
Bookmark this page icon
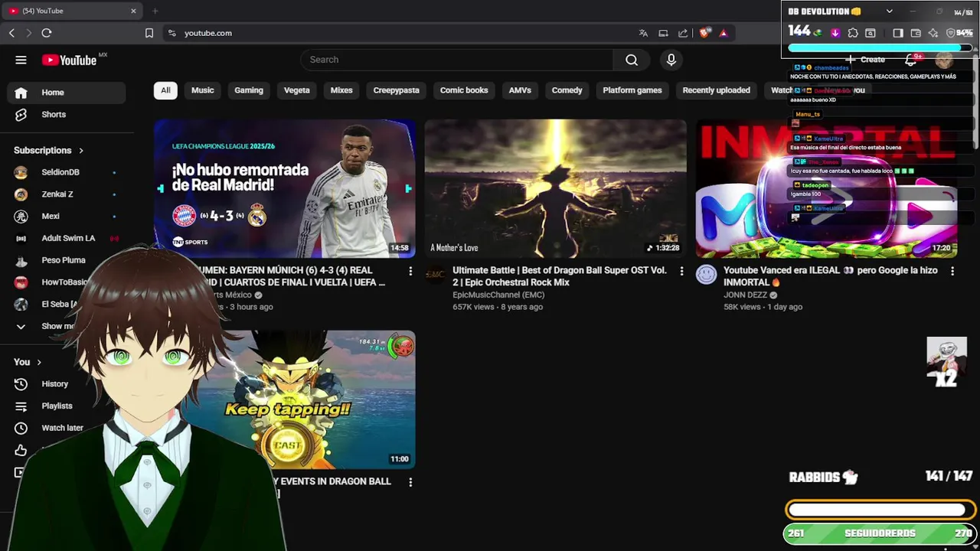click(x=149, y=33)
